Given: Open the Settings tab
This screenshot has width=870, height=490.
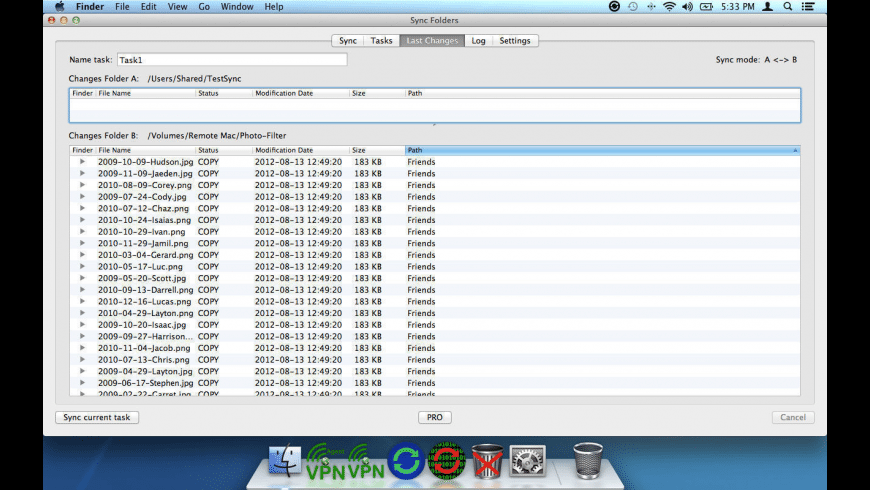Looking at the screenshot, I should tap(515, 41).
